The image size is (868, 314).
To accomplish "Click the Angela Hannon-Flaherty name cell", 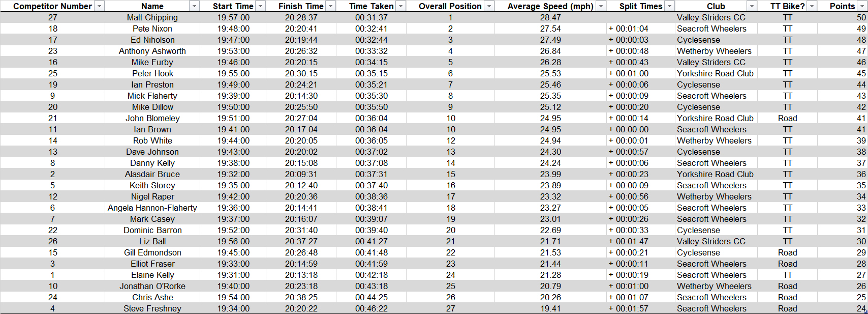I will 152,208.
